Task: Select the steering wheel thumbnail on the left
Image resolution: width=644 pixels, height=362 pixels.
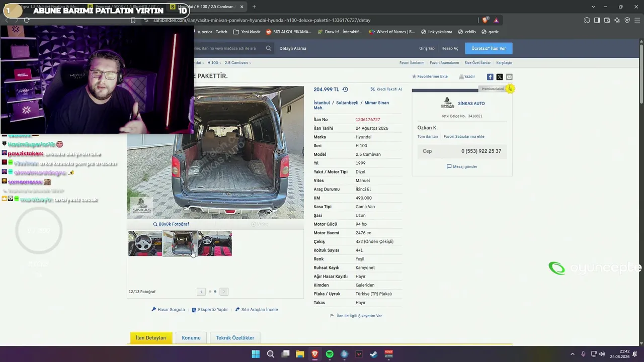Action: (x=145, y=243)
